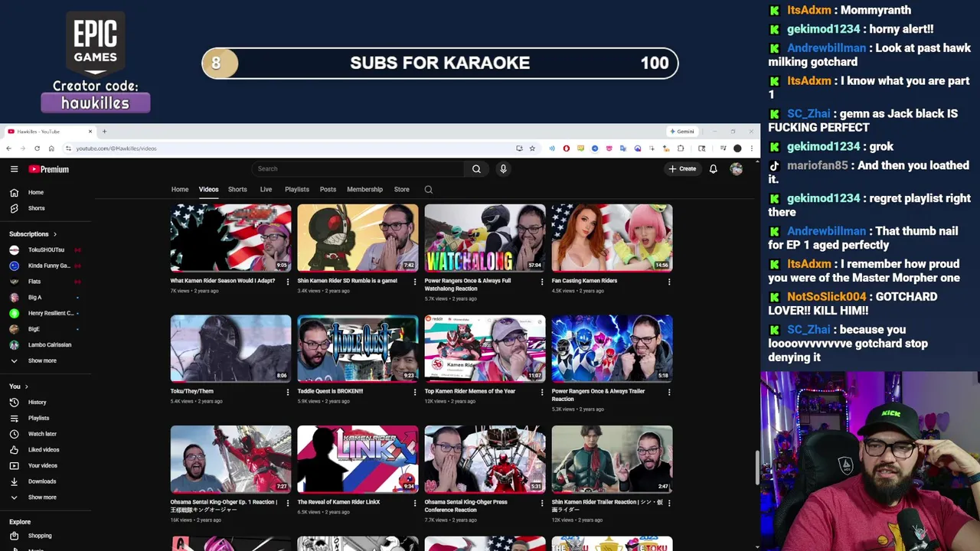Screen dimensions: 980x551
Task: Click the search magnifier button
Action: click(476, 169)
